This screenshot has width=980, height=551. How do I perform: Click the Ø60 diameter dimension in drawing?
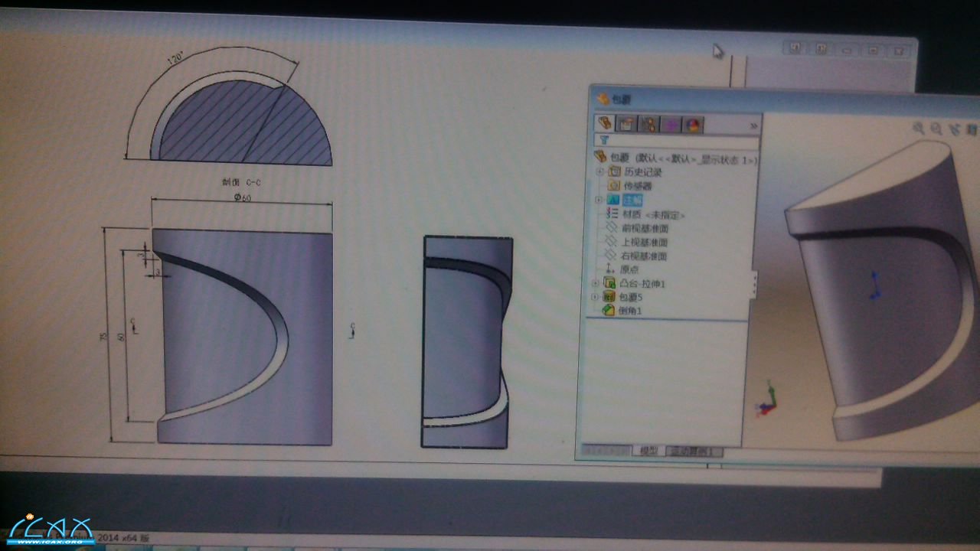pyautogui.click(x=242, y=197)
